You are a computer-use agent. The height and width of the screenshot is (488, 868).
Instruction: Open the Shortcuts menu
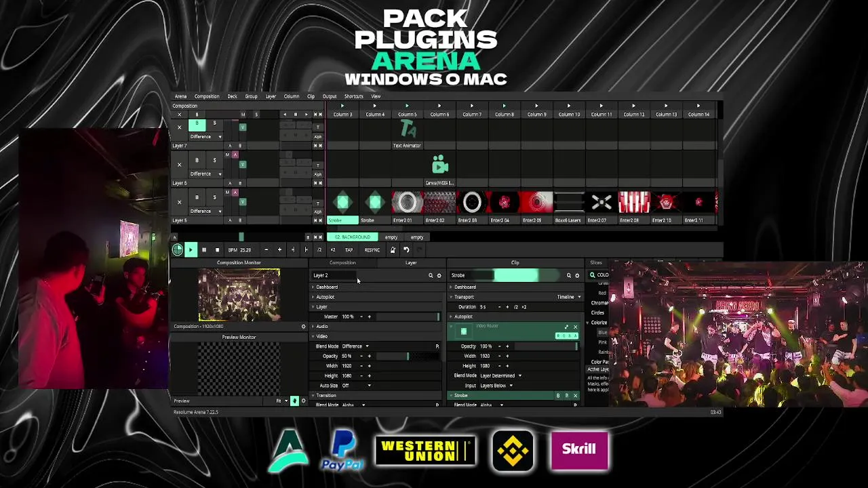point(354,96)
